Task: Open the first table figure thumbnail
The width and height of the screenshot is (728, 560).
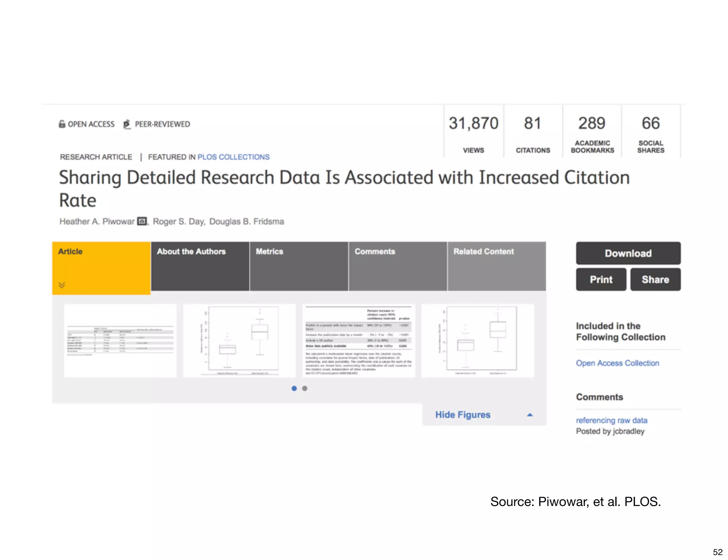Action: [x=120, y=340]
